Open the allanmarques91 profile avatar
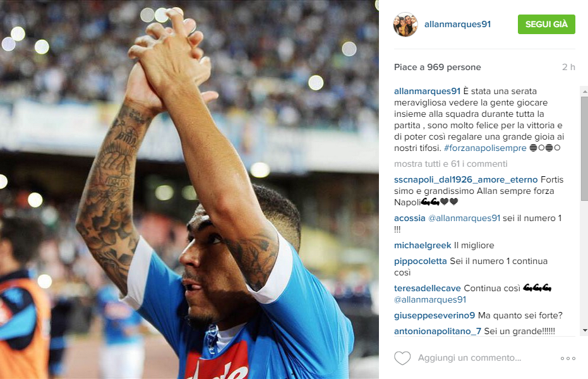 405,25
